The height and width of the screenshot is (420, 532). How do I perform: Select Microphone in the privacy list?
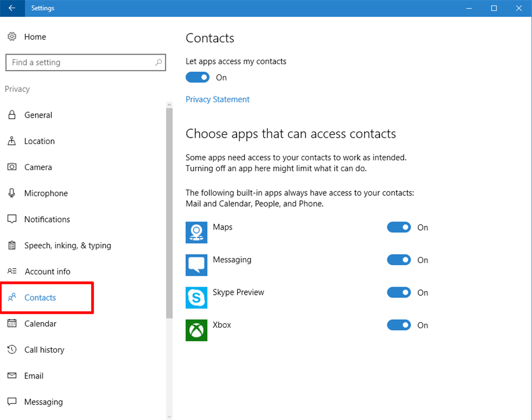pyautogui.click(x=46, y=194)
